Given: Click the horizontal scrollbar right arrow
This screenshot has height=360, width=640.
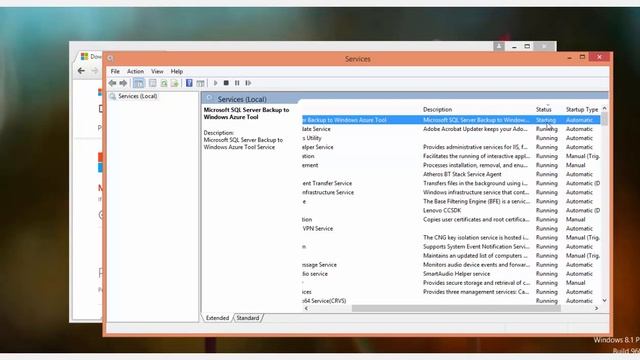Looking at the screenshot, I should pyautogui.click(x=596, y=309).
